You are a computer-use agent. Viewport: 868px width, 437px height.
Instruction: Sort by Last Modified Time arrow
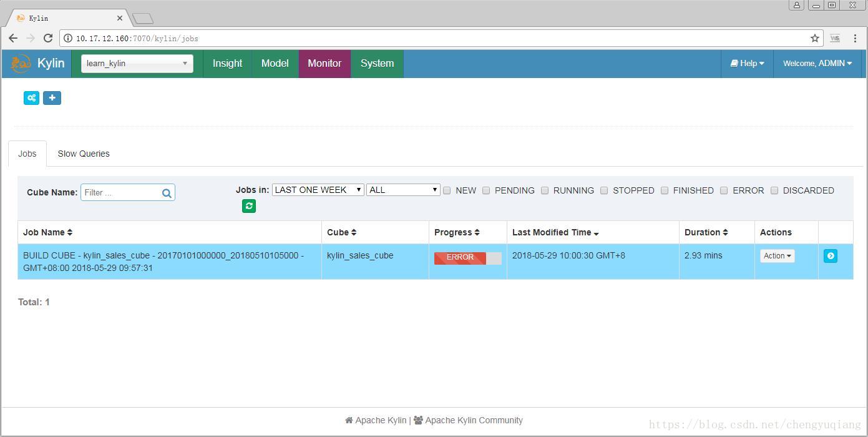click(596, 233)
